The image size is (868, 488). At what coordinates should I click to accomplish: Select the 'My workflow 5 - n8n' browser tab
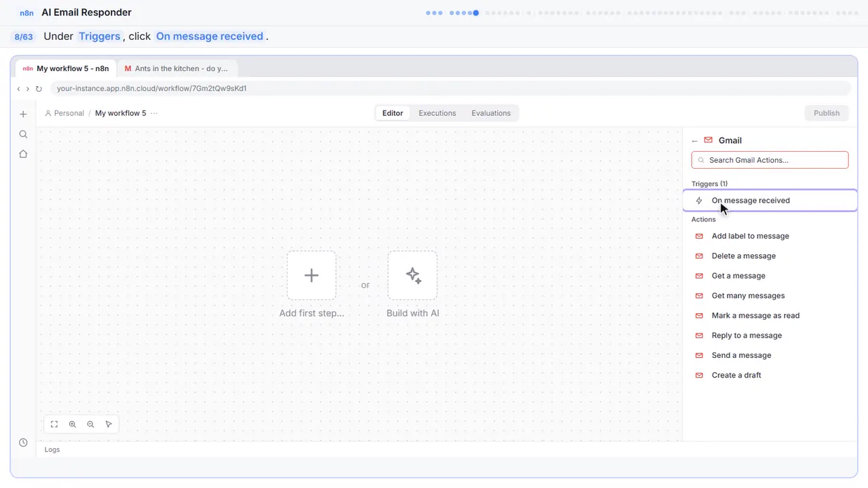pyautogui.click(x=66, y=68)
